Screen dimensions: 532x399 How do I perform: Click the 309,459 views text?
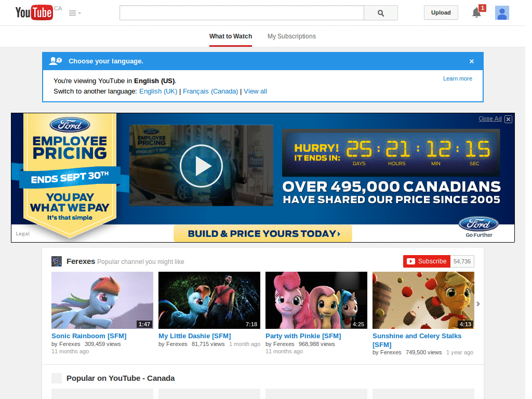coord(103,344)
